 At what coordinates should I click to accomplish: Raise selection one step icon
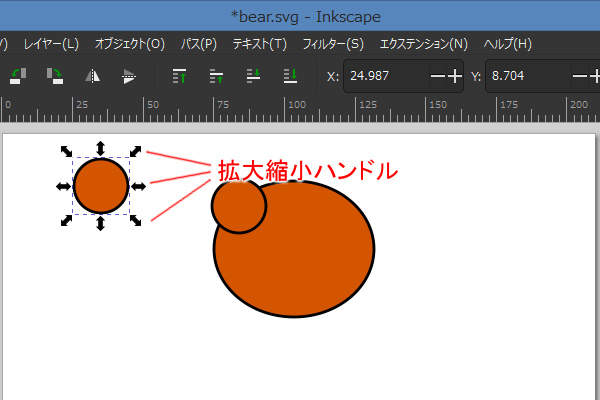tap(216, 76)
